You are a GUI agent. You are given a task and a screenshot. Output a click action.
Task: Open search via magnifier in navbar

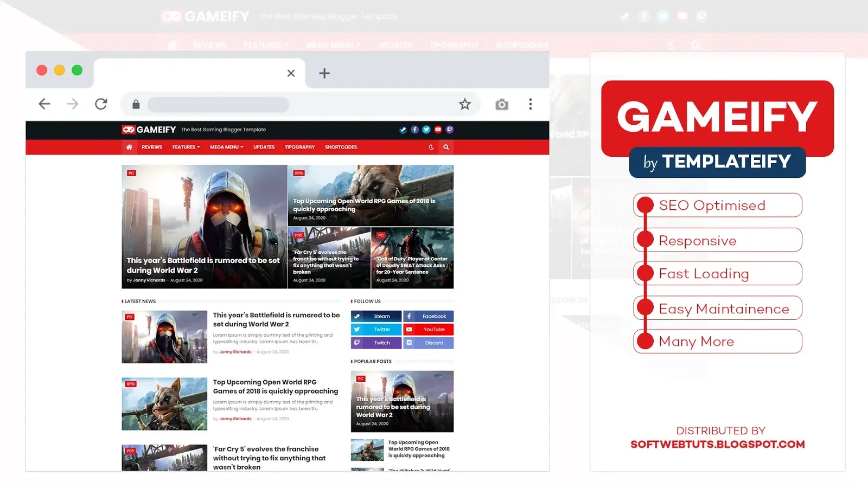(446, 147)
